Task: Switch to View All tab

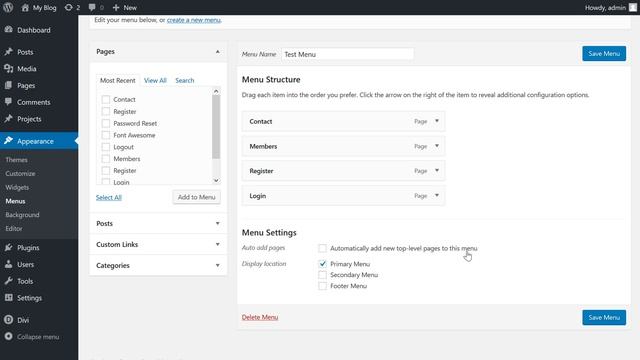Action: click(155, 80)
